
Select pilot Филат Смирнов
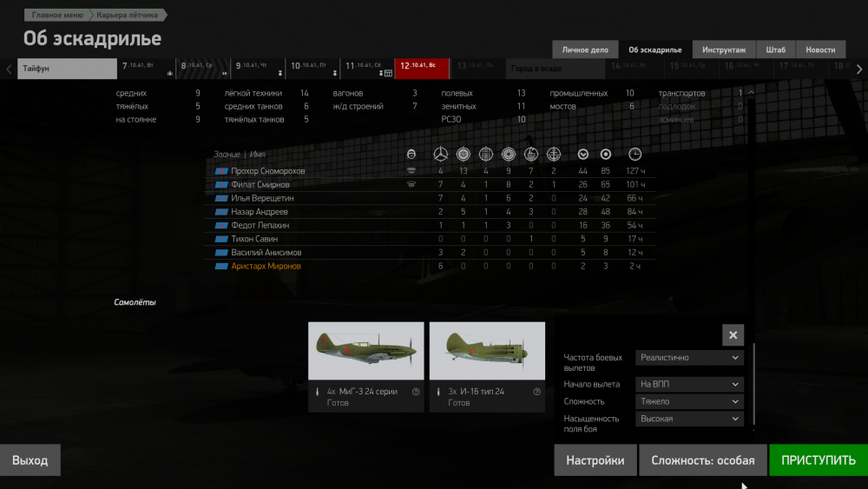429,184
